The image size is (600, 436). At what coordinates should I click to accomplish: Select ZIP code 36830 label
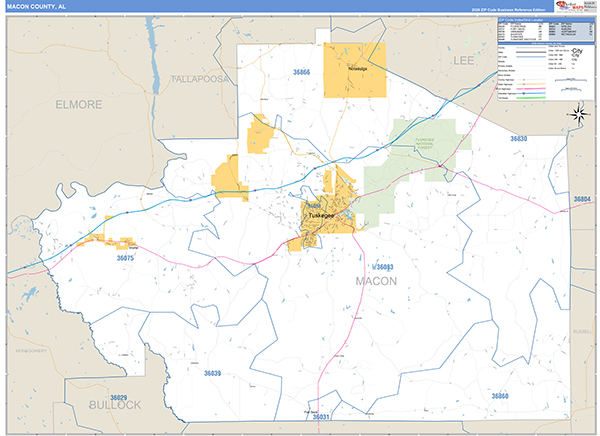point(518,139)
